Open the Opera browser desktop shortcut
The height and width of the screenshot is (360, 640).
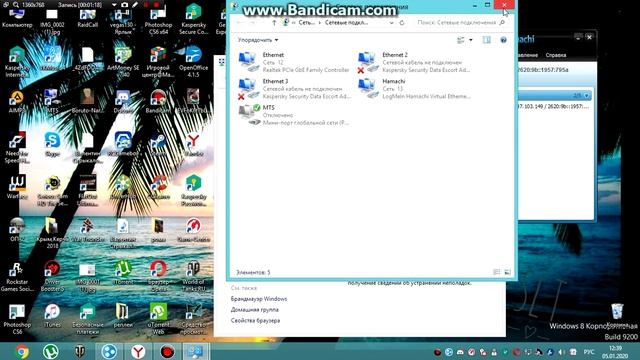158,276
